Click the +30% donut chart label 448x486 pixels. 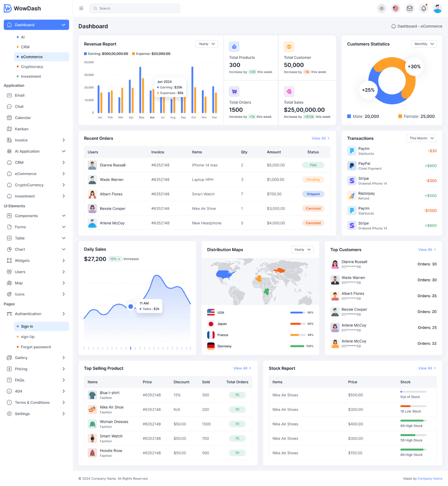pos(414,67)
